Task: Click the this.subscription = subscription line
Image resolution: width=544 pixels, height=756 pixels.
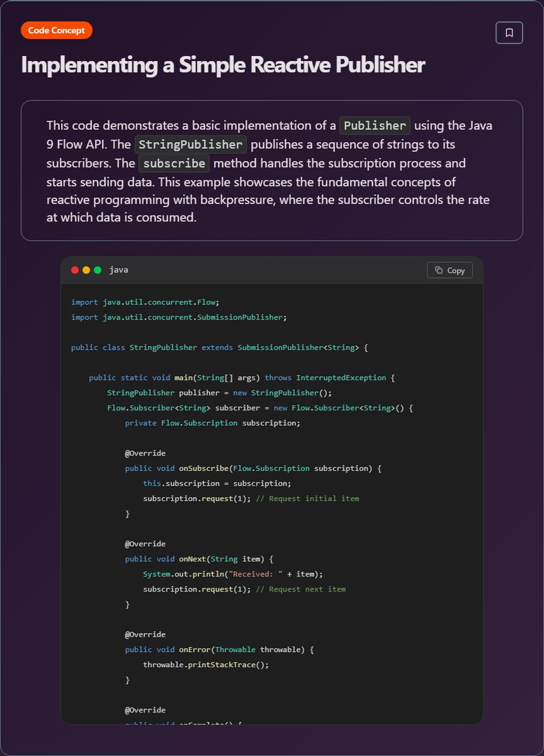Action: (217, 483)
